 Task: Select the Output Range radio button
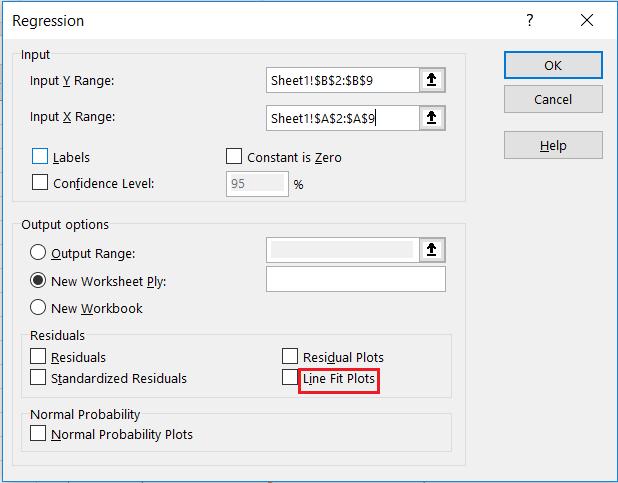(x=38, y=252)
